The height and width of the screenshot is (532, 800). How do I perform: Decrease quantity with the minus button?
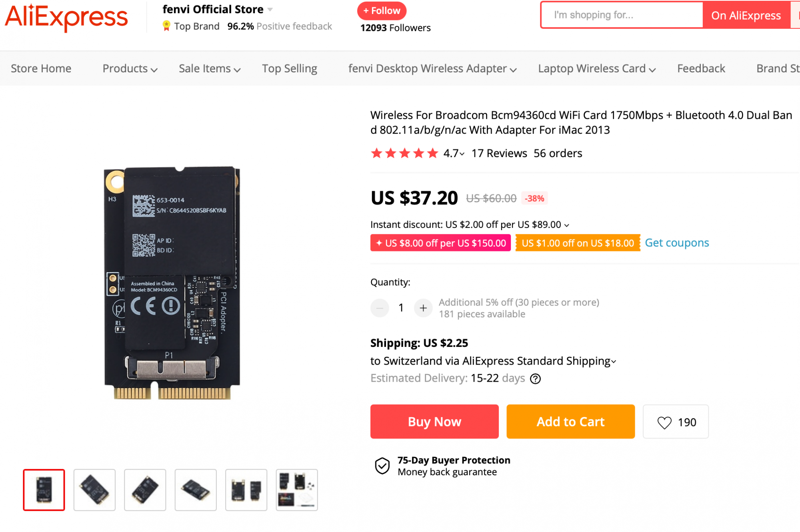[x=380, y=308]
